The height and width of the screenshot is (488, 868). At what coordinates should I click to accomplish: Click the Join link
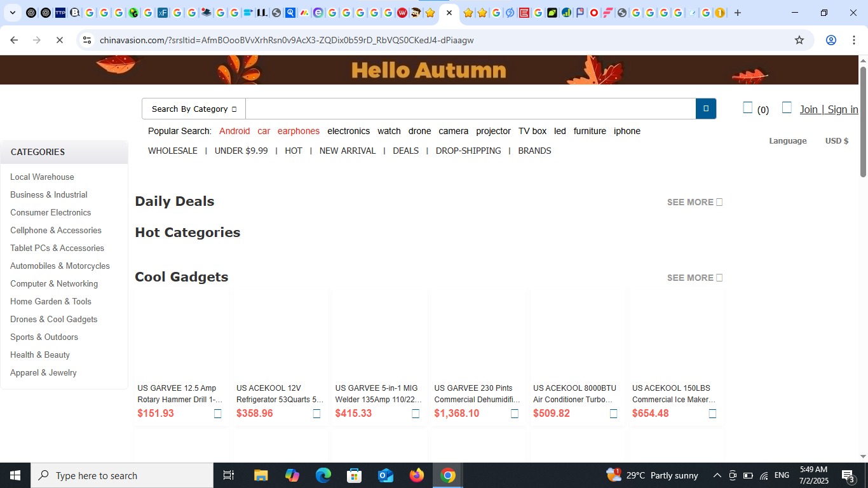click(809, 109)
